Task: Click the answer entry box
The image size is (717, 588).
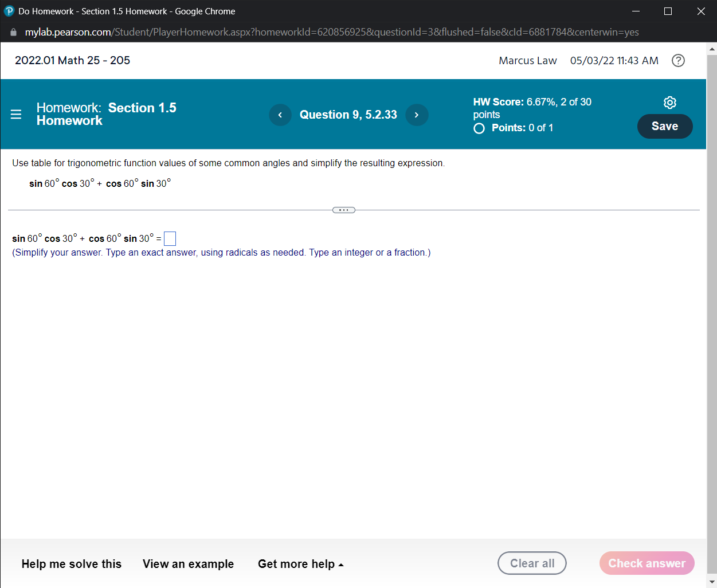Action: click(x=169, y=238)
